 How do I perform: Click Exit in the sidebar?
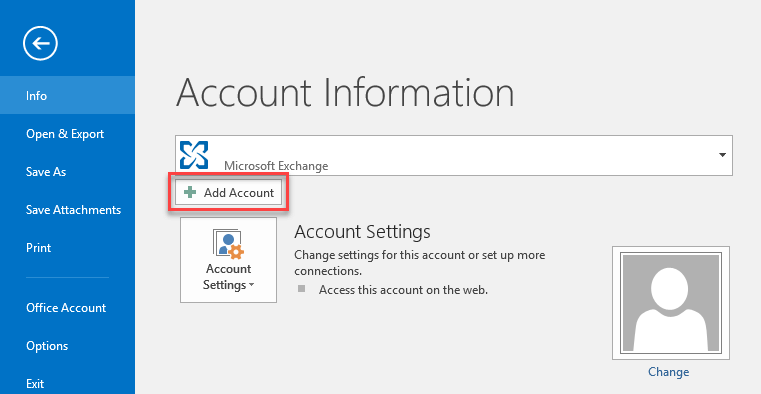pyautogui.click(x=67, y=383)
